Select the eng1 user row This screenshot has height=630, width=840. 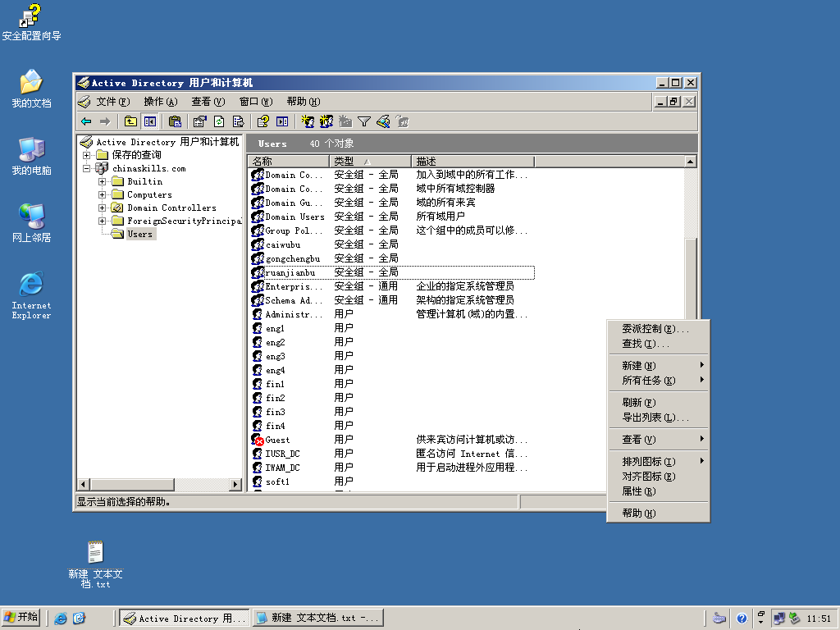pyautogui.click(x=391, y=328)
